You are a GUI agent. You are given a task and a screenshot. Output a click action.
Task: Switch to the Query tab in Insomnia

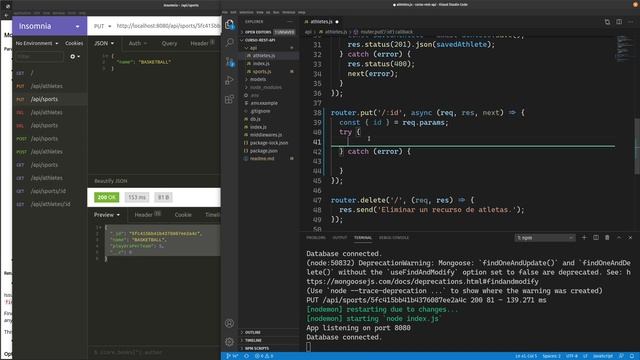pyautogui.click(x=169, y=43)
